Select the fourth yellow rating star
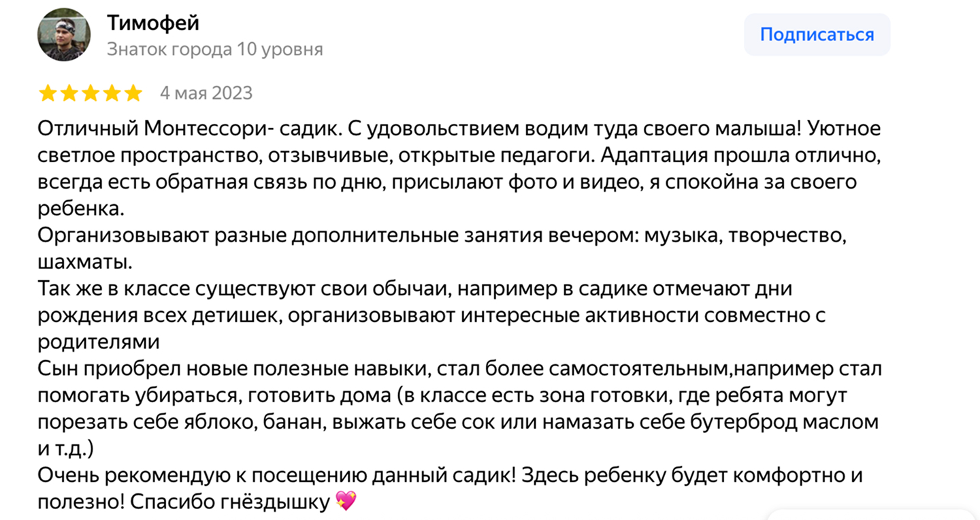The width and height of the screenshot is (980, 520). pos(112,93)
